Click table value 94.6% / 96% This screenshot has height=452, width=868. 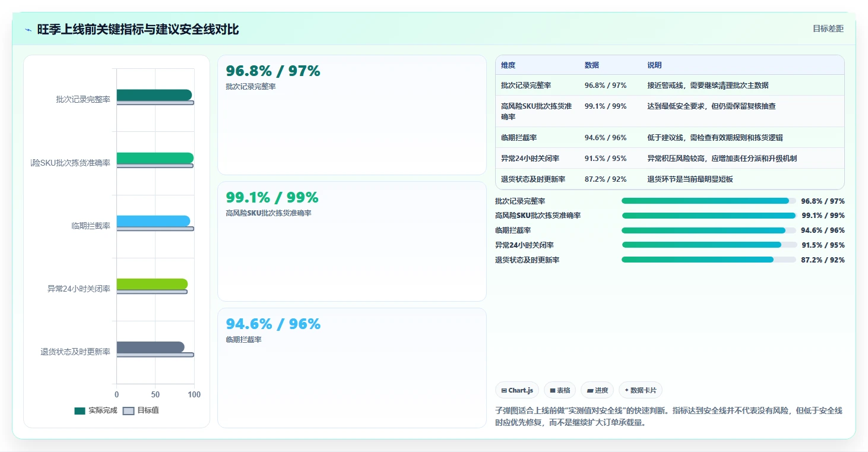(606, 138)
